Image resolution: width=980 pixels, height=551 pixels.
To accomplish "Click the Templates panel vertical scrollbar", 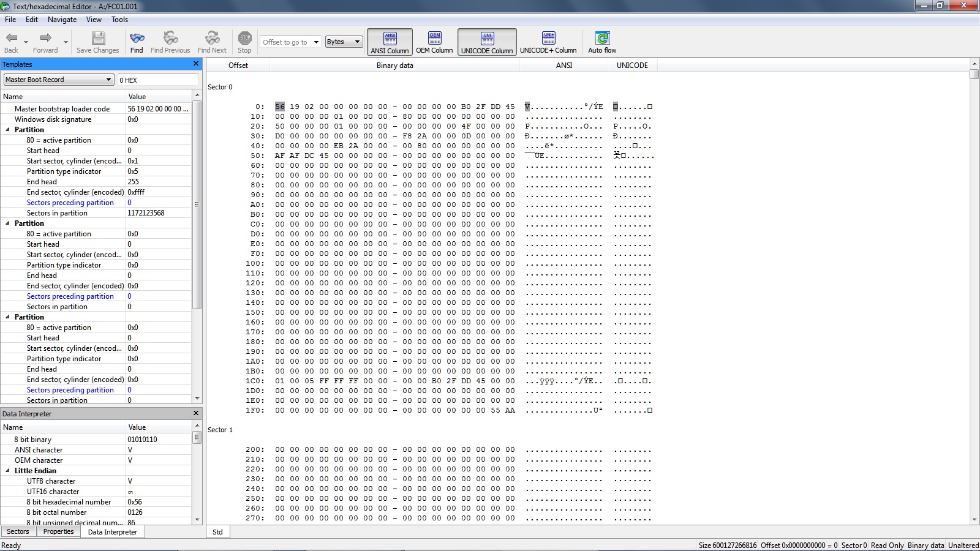I will (197, 204).
